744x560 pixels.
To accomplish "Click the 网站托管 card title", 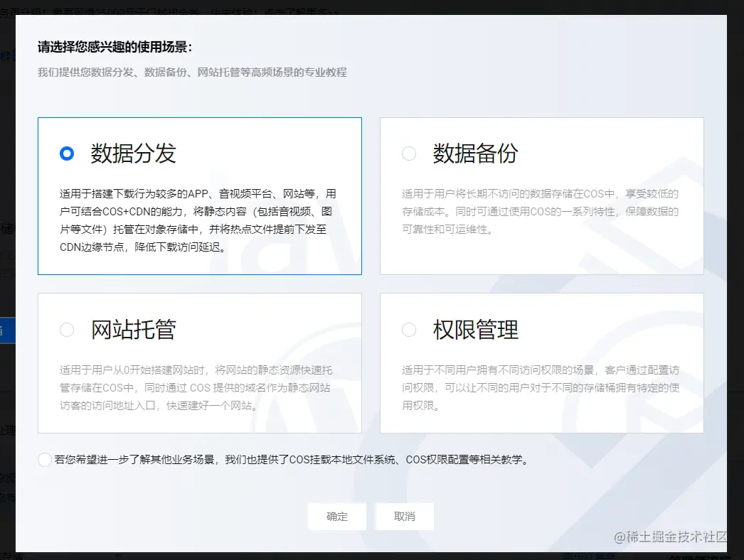I will coord(133,330).
